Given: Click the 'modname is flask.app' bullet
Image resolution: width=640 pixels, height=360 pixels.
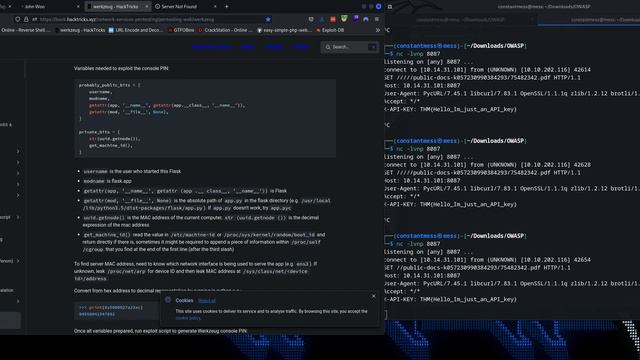Looking at the screenshot, I should click(x=107, y=181).
